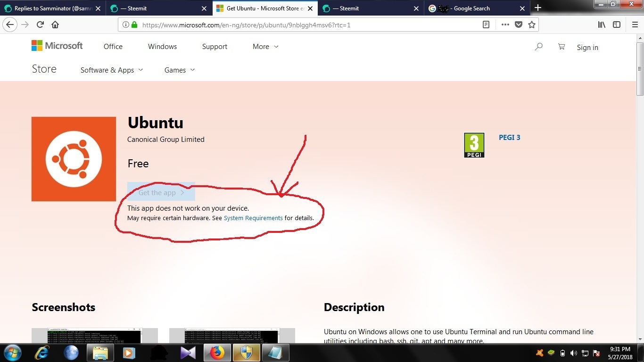Reload the page with the refresh icon
644x362 pixels.
tap(40, 25)
